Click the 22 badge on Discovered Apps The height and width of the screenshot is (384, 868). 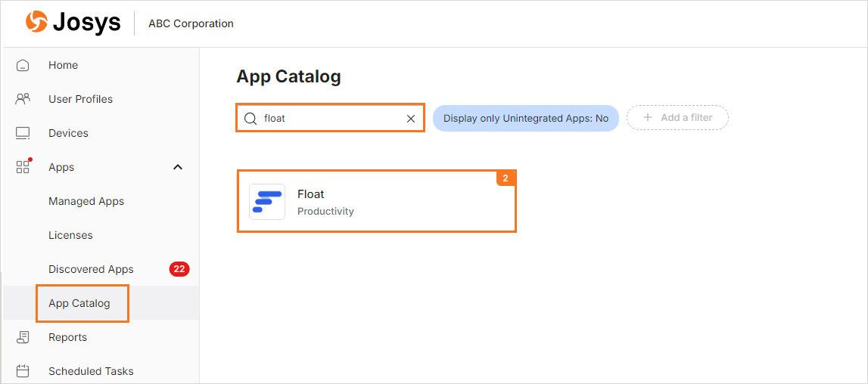point(179,269)
